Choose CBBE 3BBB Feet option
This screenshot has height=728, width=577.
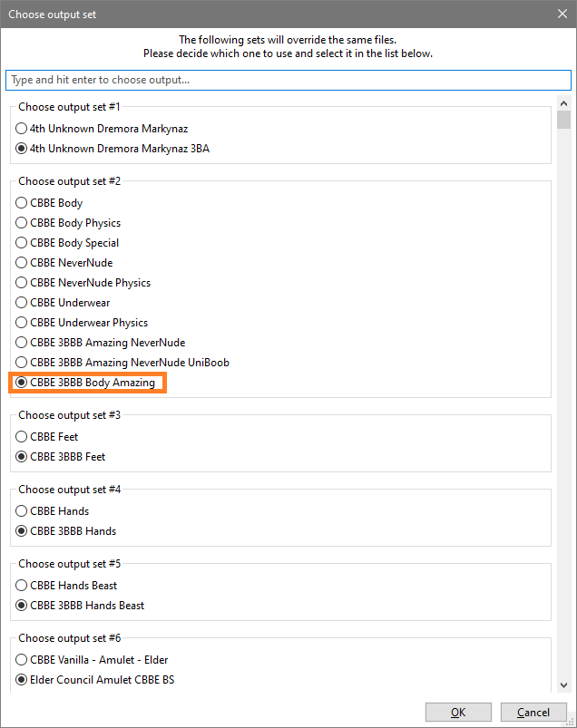pos(61,457)
